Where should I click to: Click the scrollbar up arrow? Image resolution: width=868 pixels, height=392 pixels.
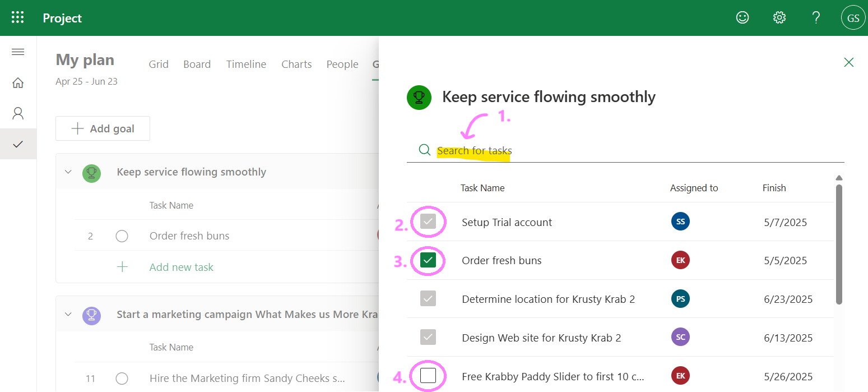click(839, 178)
